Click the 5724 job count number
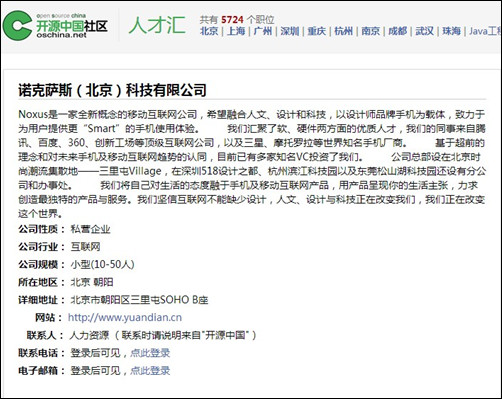Screen dimensions: 502x399 pyautogui.click(x=232, y=20)
